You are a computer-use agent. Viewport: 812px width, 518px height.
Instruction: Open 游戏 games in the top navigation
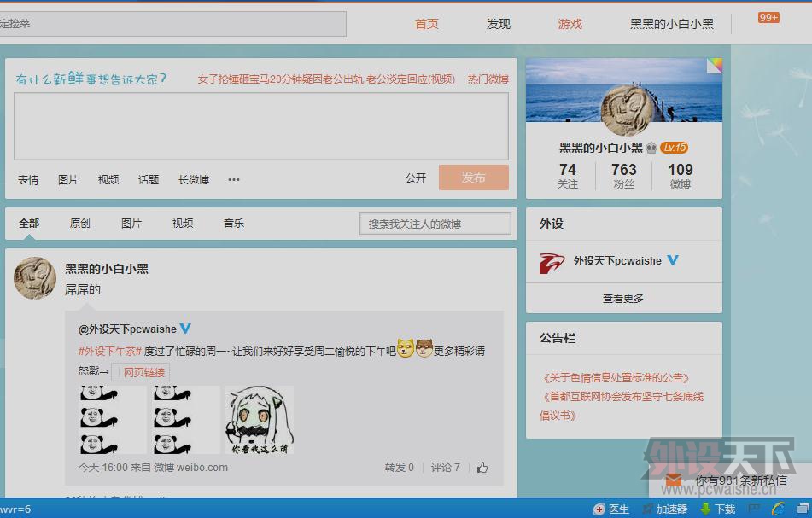click(570, 24)
